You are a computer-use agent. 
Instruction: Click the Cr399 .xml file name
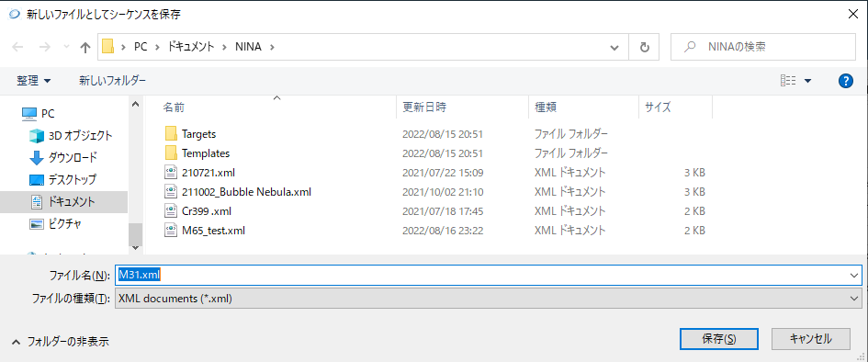pyautogui.click(x=207, y=211)
